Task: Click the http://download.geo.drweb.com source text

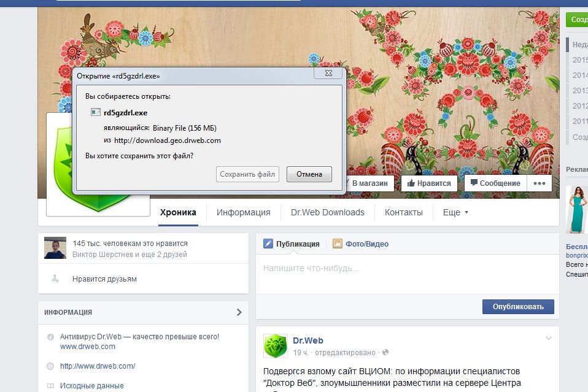Action: click(x=167, y=140)
